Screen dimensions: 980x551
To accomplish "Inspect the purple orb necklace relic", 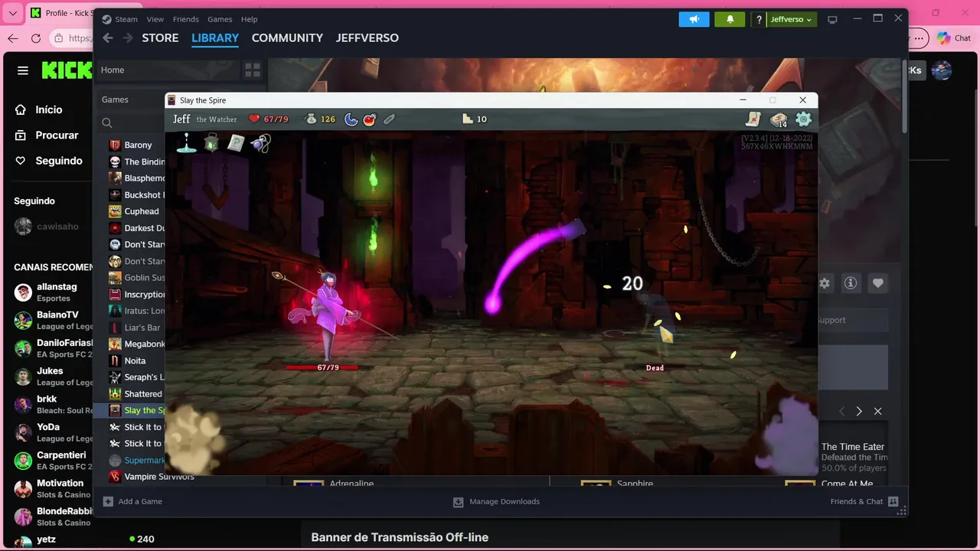I will pos(260,143).
